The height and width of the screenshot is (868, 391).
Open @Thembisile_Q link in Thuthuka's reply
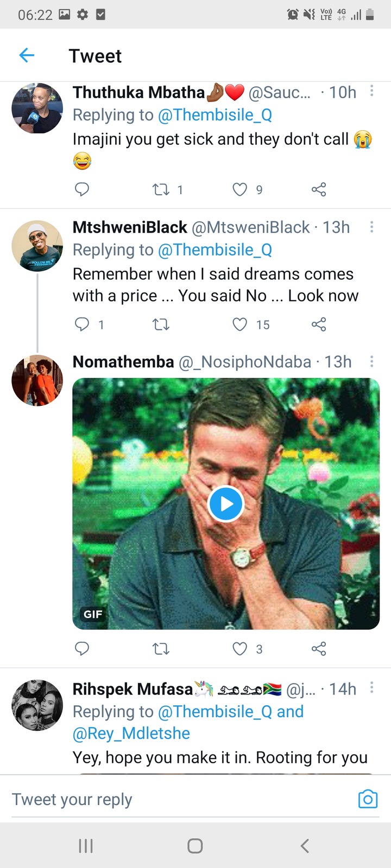(215, 115)
